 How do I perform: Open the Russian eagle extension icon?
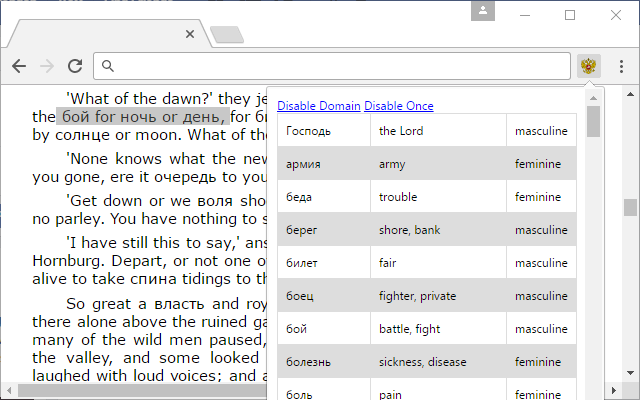tap(589, 66)
